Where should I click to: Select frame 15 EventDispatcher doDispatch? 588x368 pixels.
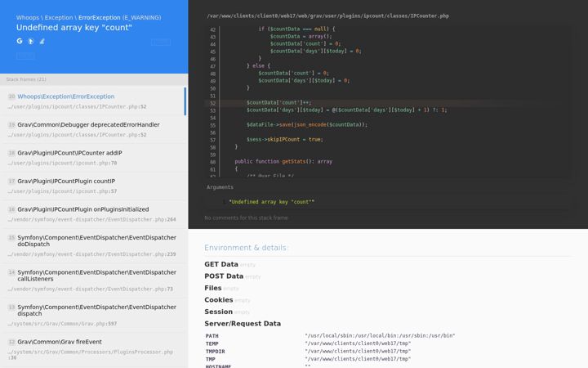pyautogui.click(x=92, y=245)
